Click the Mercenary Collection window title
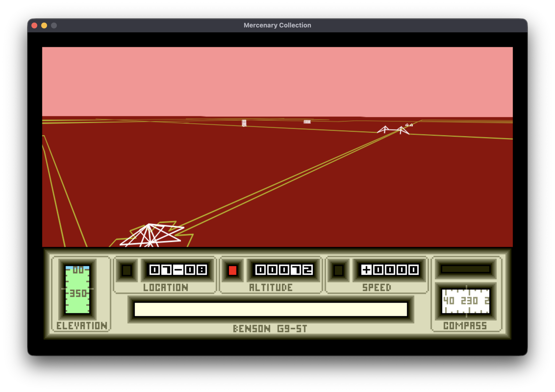 tap(277, 25)
